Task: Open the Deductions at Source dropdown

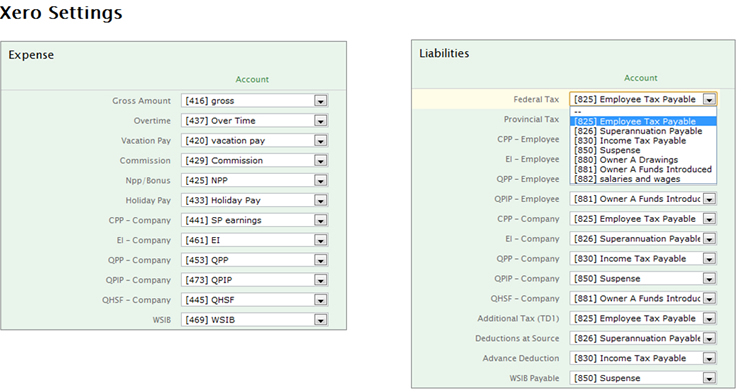Action: (x=643, y=338)
